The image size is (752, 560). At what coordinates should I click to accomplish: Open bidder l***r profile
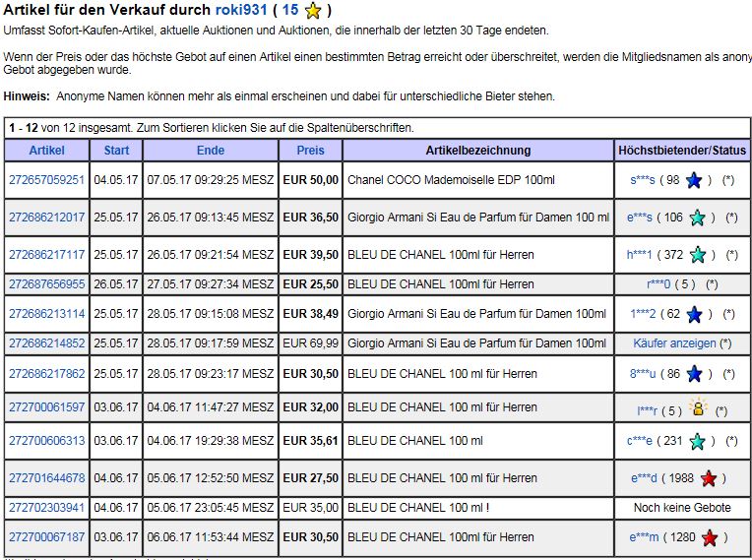pos(647,411)
